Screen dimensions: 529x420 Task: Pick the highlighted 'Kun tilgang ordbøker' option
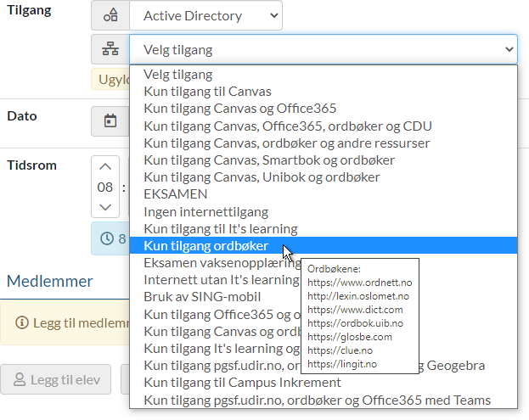point(206,246)
